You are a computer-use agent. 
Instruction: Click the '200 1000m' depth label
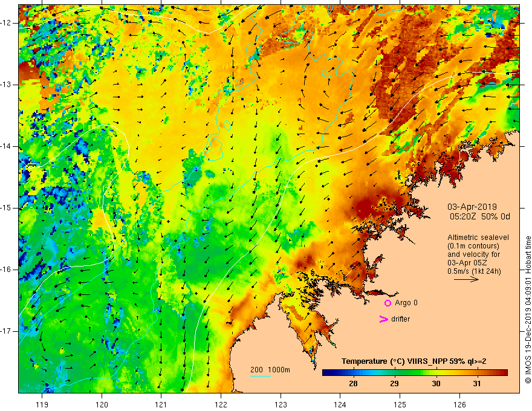[x=270, y=370]
